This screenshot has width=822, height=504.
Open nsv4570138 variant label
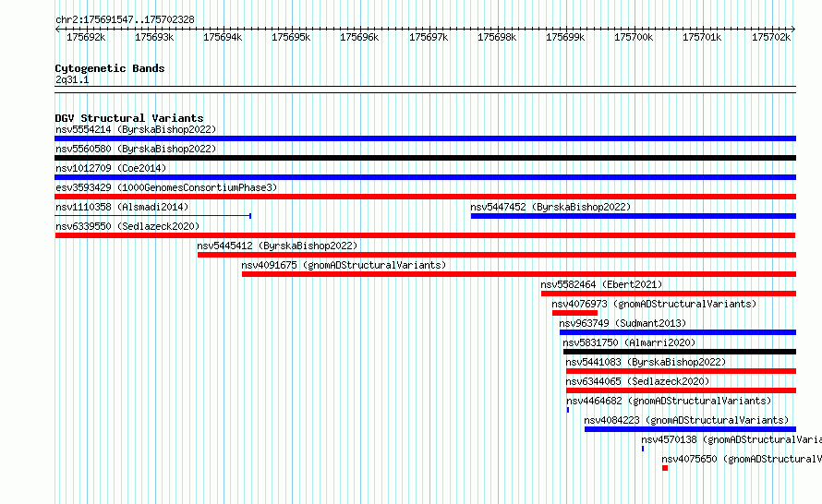point(731,439)
